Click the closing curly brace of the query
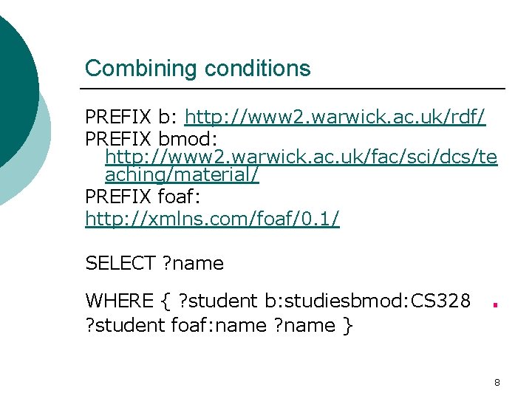 click(347, 325)
